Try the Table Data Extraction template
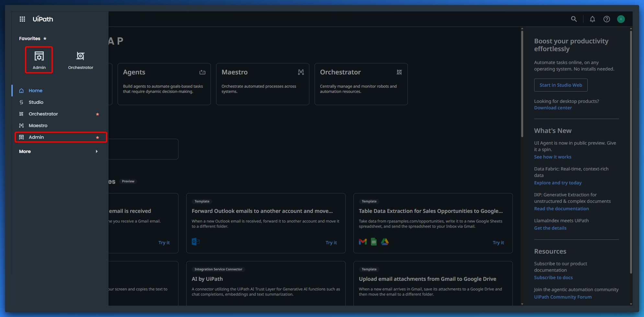The width and height of the screenshot is (644, 317). point(498,243)
